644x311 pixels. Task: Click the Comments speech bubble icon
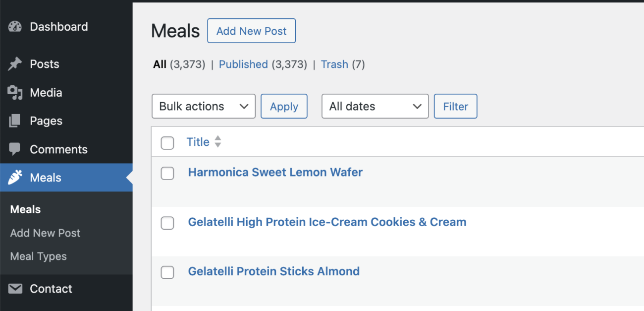coord(15,149)
